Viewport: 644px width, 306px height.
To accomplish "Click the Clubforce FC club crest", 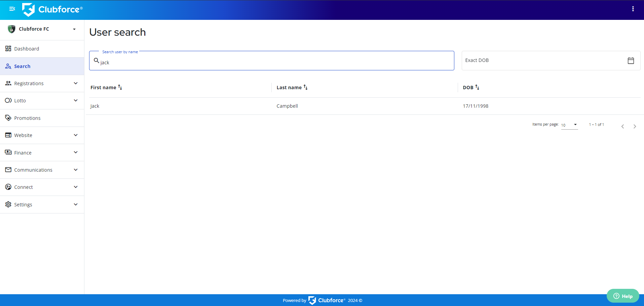I will tap(11, 29).
